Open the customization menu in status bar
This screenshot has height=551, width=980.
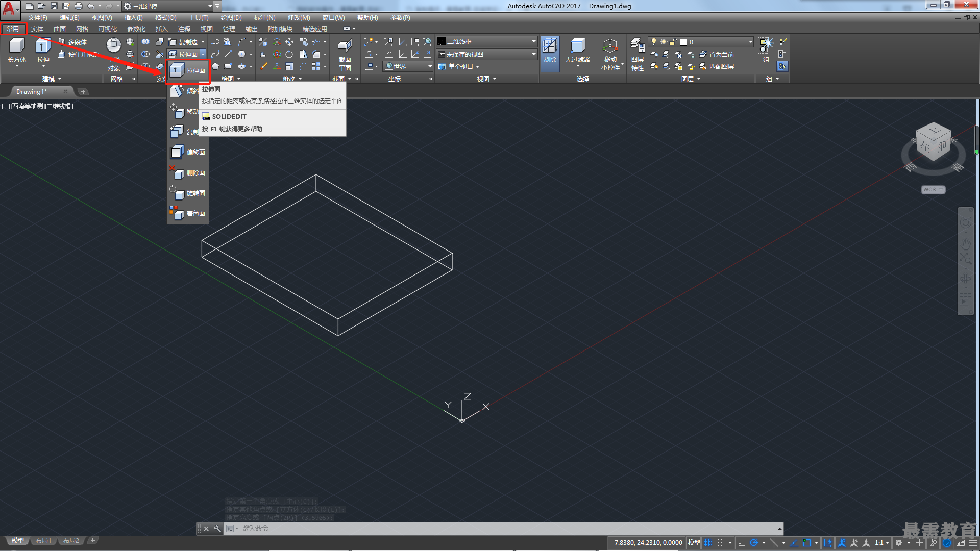(973, 543)
